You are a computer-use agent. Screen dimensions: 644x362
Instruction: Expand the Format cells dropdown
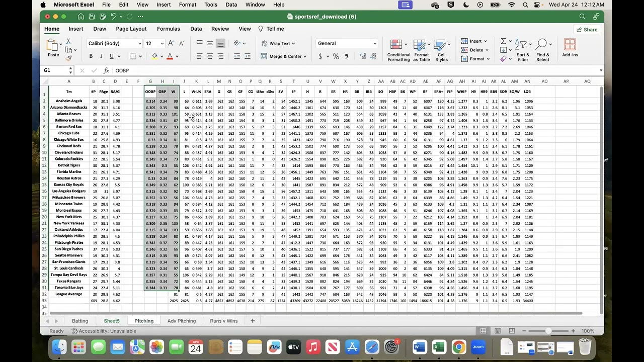[x=488, y=59]
